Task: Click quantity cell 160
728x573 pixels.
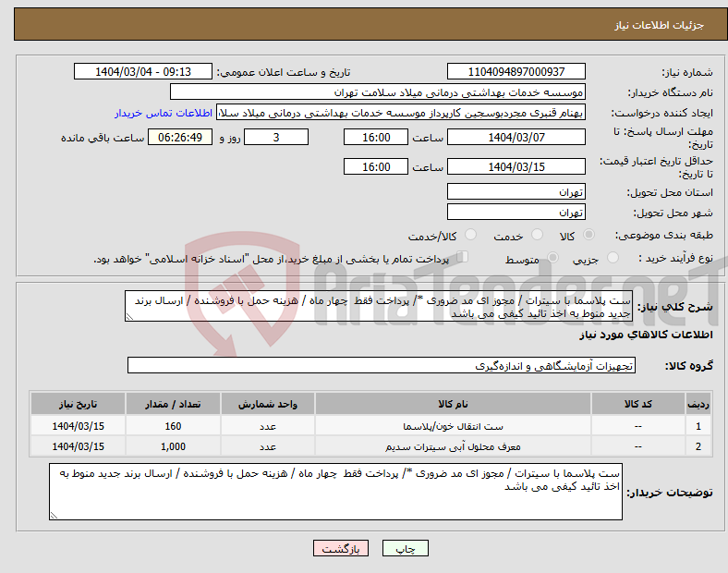Action: [x=173, y=426]
